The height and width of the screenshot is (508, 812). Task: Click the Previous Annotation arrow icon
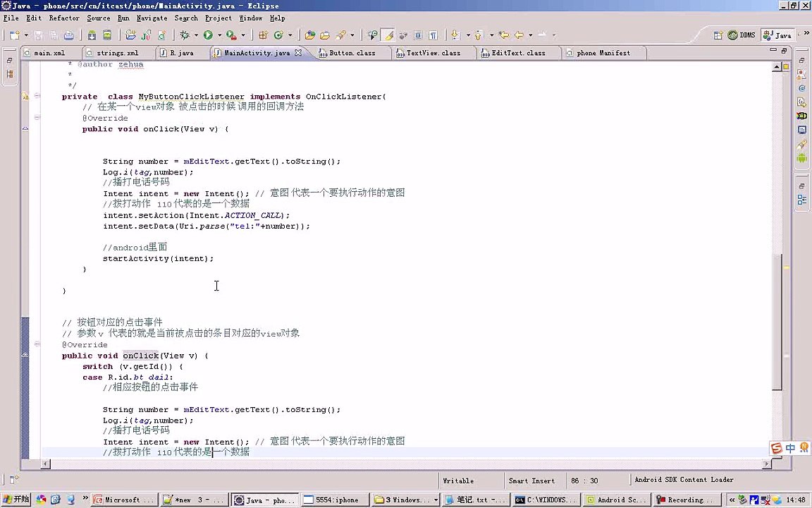(x=479, y=35)
